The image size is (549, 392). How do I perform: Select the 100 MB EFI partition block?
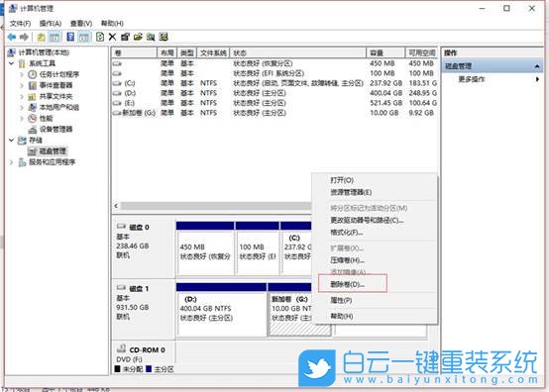[x=258, y=248]
